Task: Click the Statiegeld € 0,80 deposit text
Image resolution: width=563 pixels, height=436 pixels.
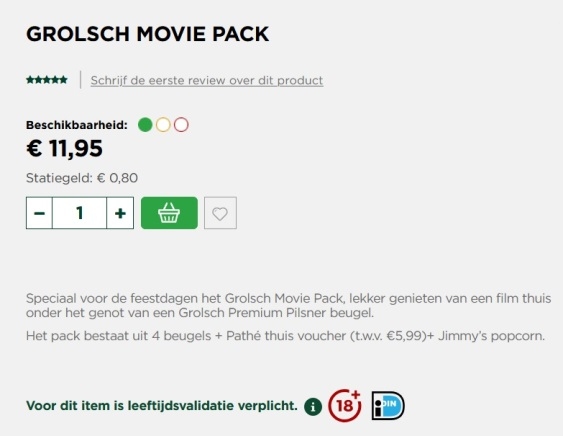Action: [82, 178]
